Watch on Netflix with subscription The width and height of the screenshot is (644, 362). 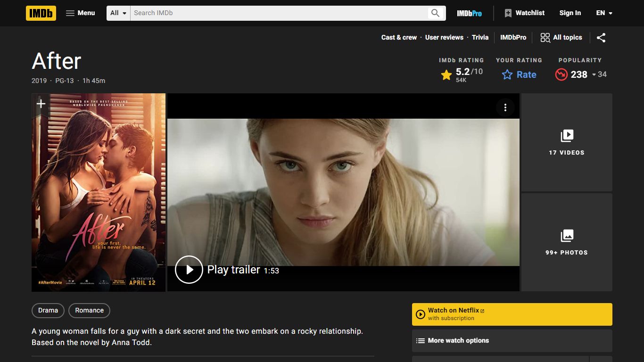(x=512, y=314)
